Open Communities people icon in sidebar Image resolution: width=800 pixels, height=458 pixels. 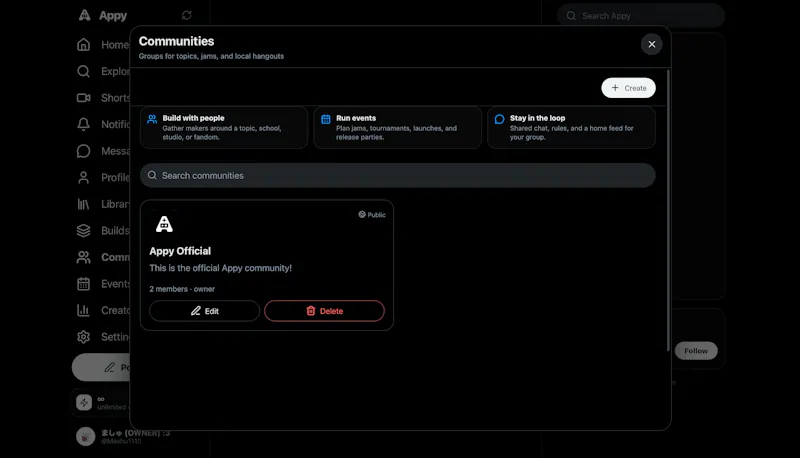click(x=83, y=257)
